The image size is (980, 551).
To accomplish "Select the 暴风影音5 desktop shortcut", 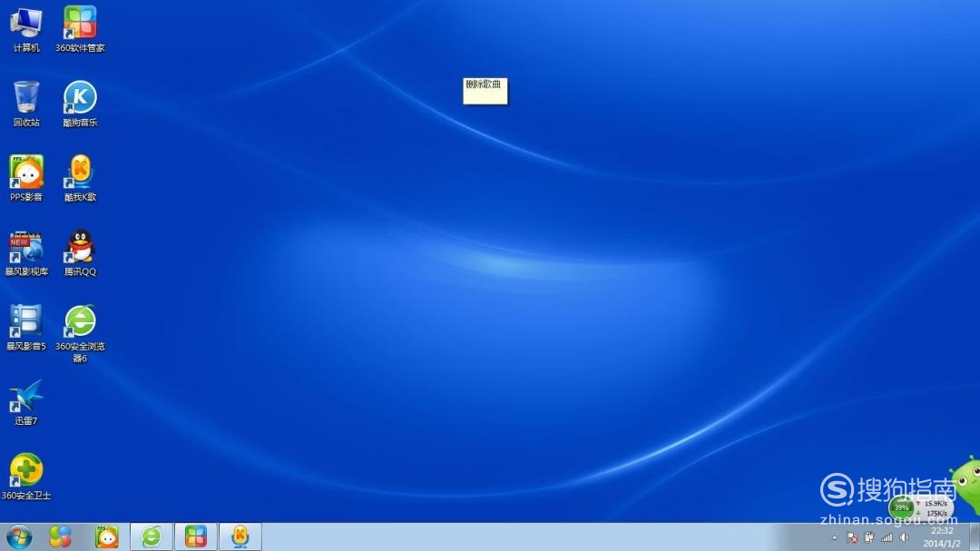I will coord(26,328).
